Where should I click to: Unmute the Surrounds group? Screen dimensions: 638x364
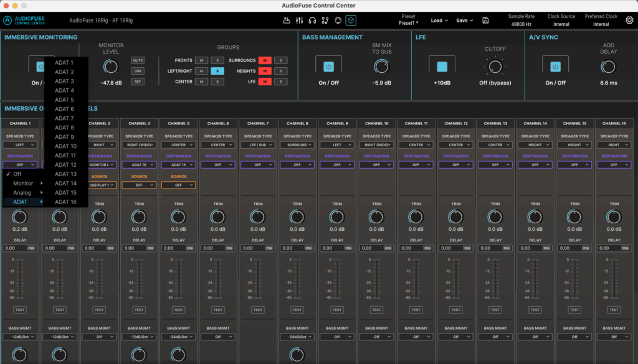coord(264,60)
